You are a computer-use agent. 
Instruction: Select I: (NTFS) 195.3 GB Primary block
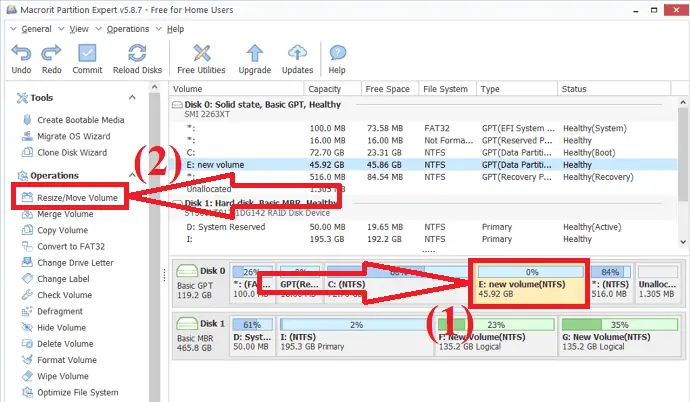click(x=356, y=336)
